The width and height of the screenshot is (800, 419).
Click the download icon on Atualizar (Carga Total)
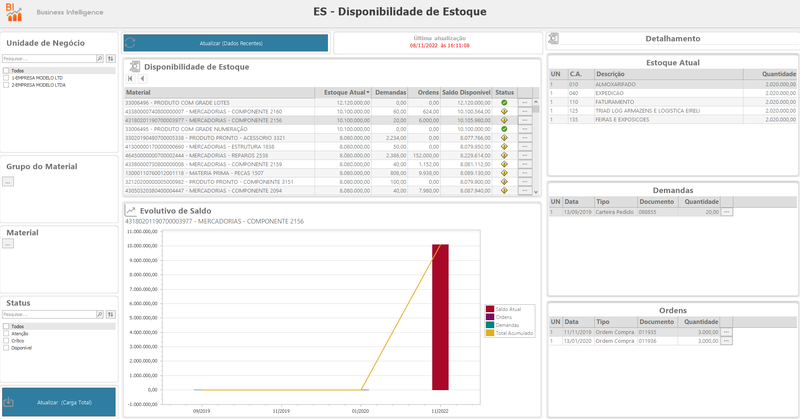pyautogui.click(x=9, y=402)
